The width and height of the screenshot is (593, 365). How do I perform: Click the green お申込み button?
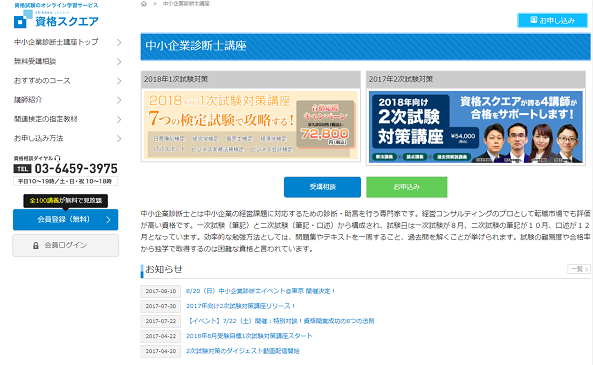coord(407,187)
